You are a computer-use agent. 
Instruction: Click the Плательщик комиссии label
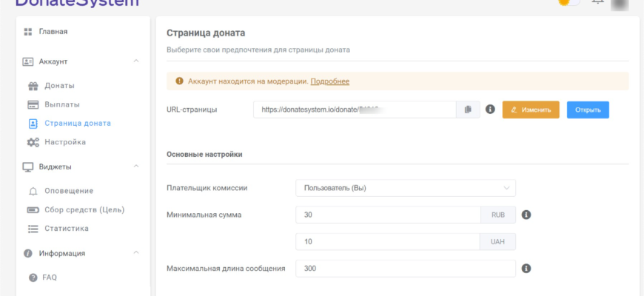click(207, 188)
